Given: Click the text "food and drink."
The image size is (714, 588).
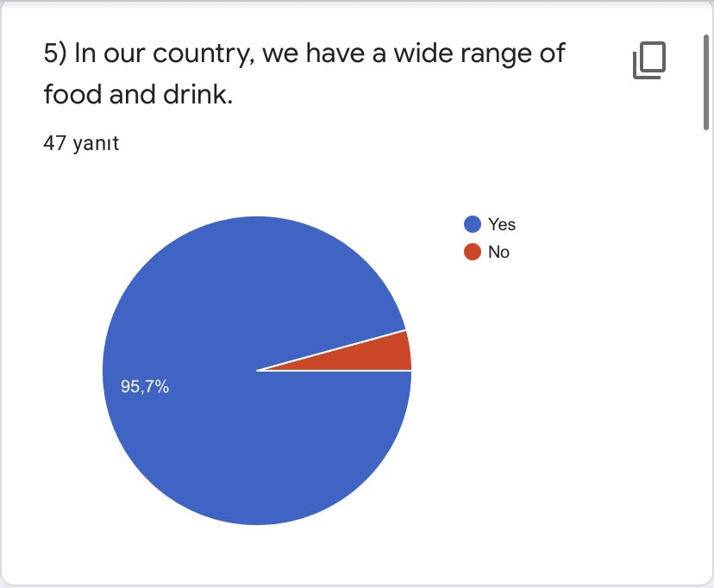Looking at the screenshot, I should click(x=138, y=94).
